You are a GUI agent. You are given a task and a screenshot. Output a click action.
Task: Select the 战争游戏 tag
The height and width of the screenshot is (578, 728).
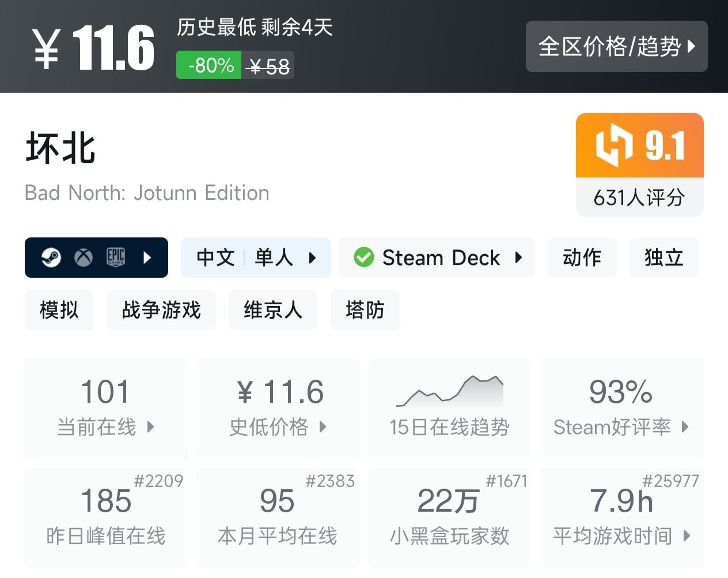[161, 310]
